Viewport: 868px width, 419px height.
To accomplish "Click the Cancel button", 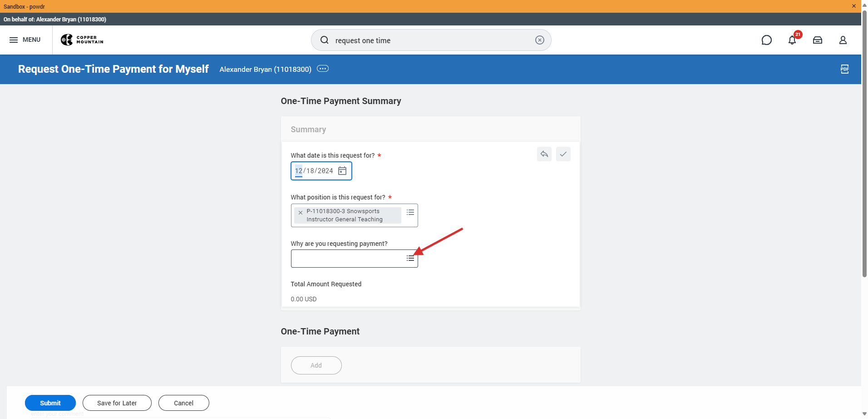I will click(x=184, y=403).
